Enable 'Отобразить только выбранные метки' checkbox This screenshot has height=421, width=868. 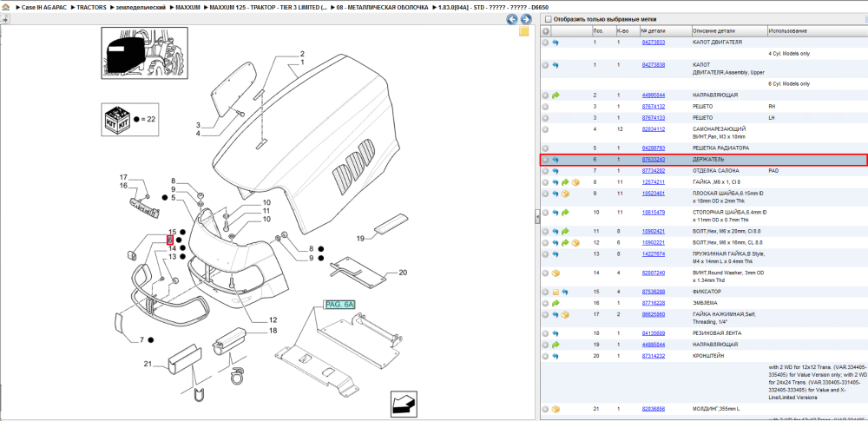[548, 19]
